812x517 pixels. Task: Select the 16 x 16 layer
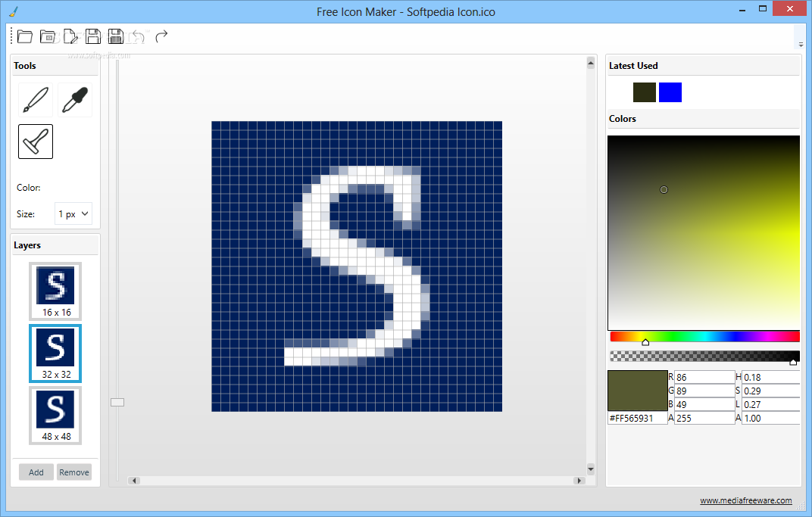(55, 291)
